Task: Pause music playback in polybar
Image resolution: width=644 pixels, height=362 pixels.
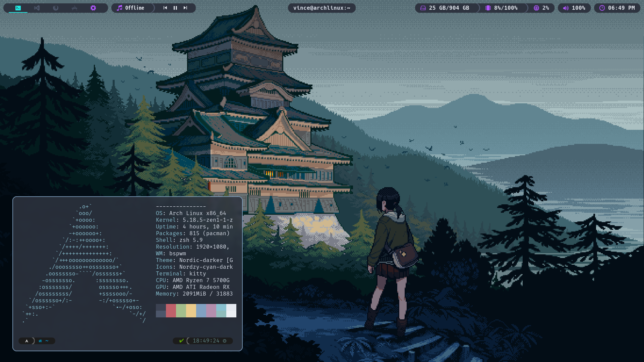Action: tap(175, 8)
